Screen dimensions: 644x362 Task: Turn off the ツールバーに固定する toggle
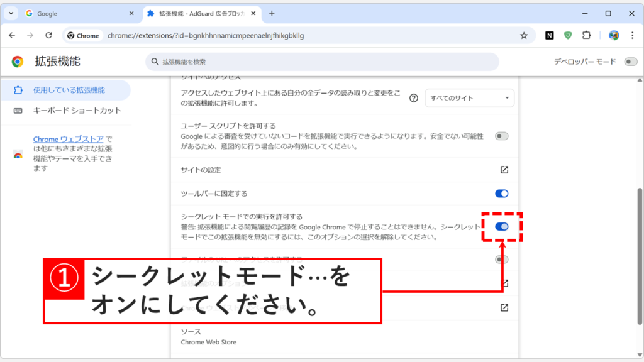pyautogui.click(x=501, y=194)
